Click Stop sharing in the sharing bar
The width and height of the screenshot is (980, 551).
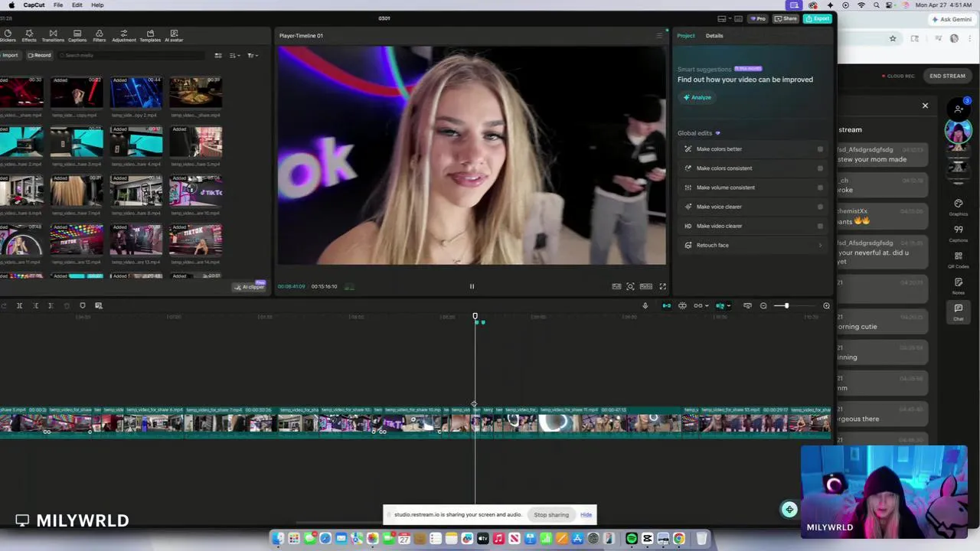(x=551, y=514)
